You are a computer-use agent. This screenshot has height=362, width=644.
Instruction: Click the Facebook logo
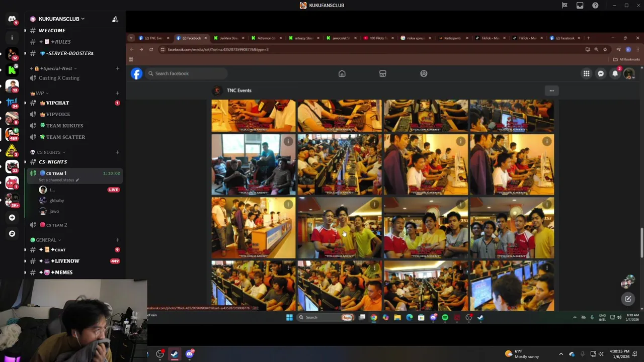(x=136, y=73)
